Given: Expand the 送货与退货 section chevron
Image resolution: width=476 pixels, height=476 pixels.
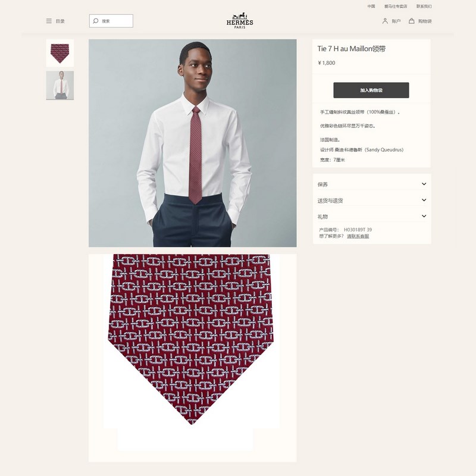Looking at the screenshot, I should [424, 200].
